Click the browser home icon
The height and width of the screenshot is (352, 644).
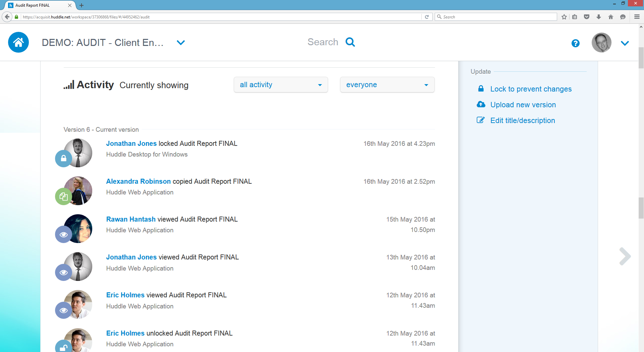pos(611,17)
